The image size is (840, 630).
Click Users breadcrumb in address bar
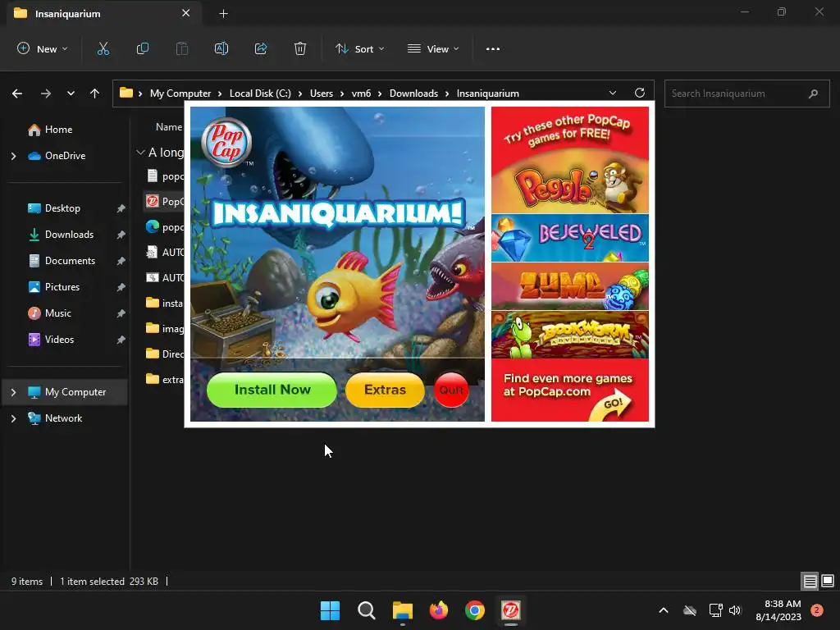[x=322, y=94]
